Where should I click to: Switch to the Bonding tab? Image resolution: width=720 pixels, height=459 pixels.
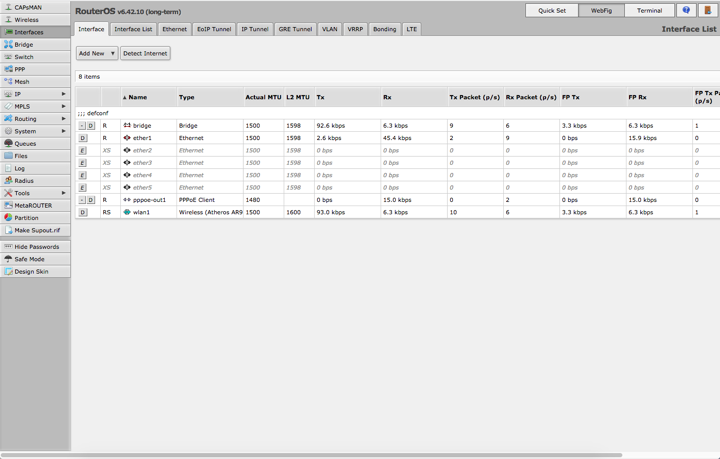[385, 29]
